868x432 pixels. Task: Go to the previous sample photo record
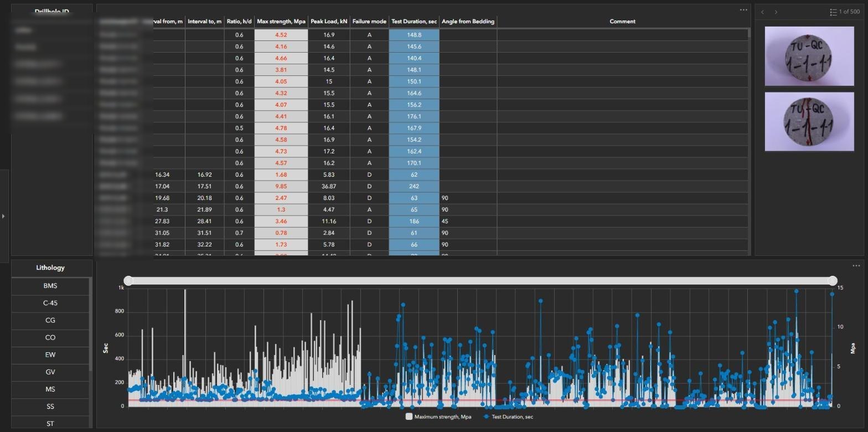(x=763, y=12)
